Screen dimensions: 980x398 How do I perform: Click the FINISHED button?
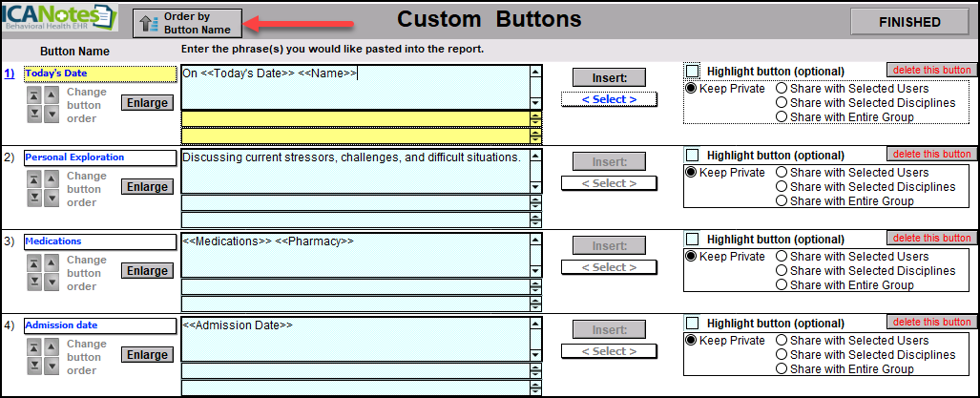point(909,22)
